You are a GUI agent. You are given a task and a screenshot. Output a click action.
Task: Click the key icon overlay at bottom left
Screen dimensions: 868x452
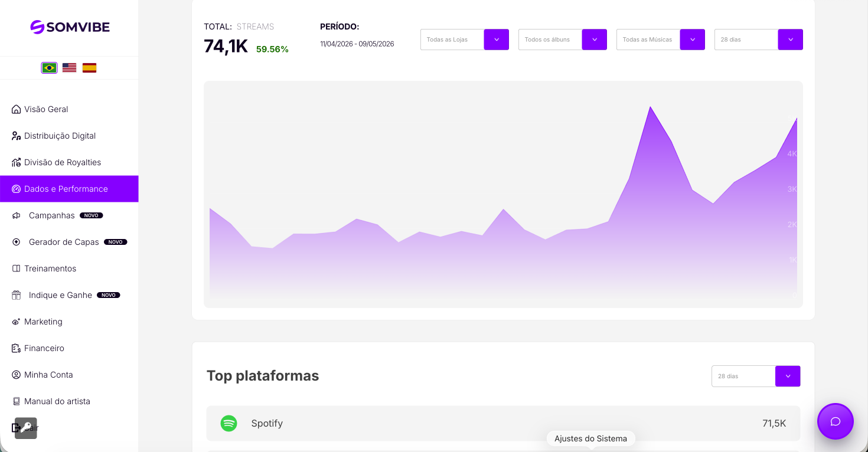point(26,428)
